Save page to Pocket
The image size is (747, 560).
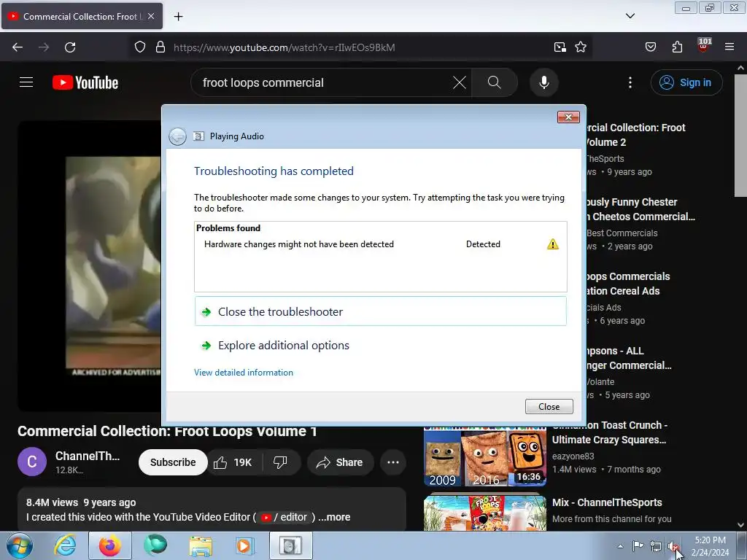tap(650, 47)
